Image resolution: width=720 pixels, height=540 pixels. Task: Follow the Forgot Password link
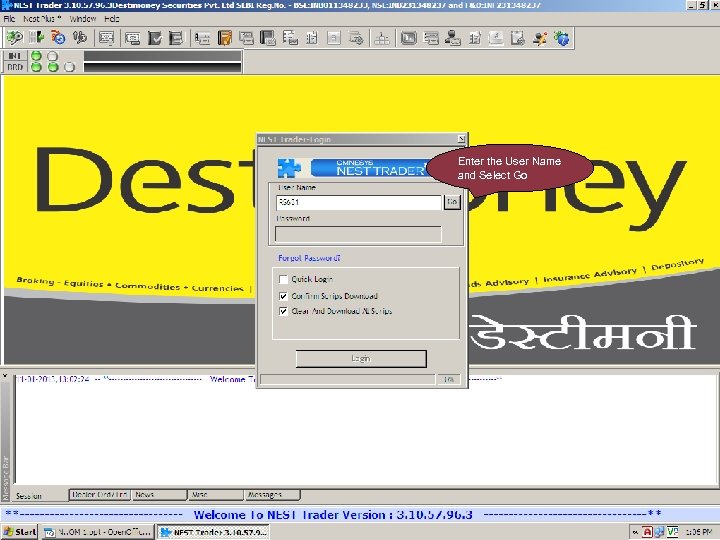(x=309, y=258)
